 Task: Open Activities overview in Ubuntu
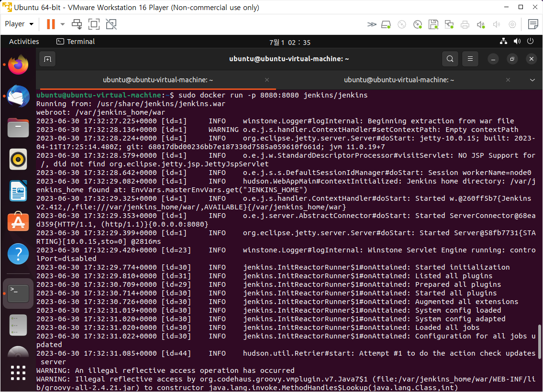[24, 42]
